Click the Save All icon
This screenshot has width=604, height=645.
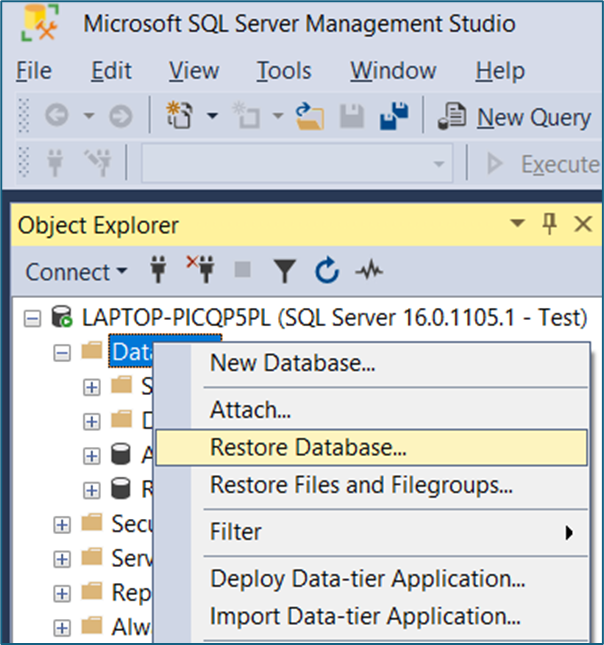[394, 116]
